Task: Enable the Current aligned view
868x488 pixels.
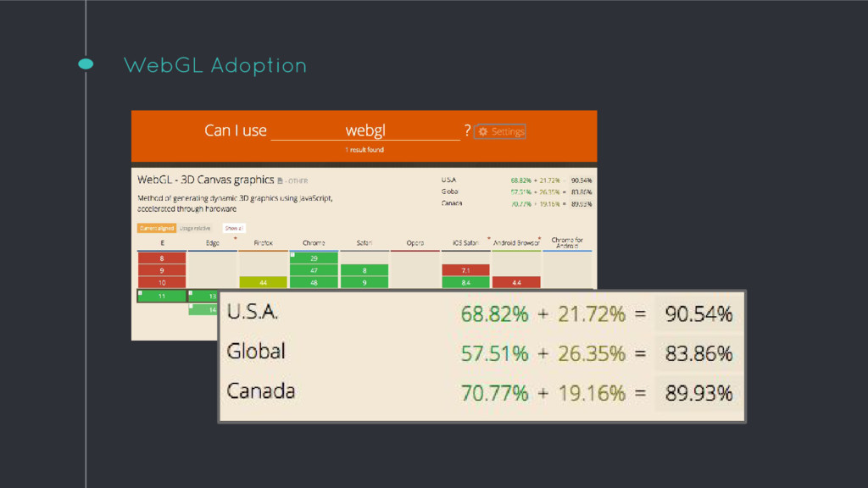Action: tap(156, 228)
